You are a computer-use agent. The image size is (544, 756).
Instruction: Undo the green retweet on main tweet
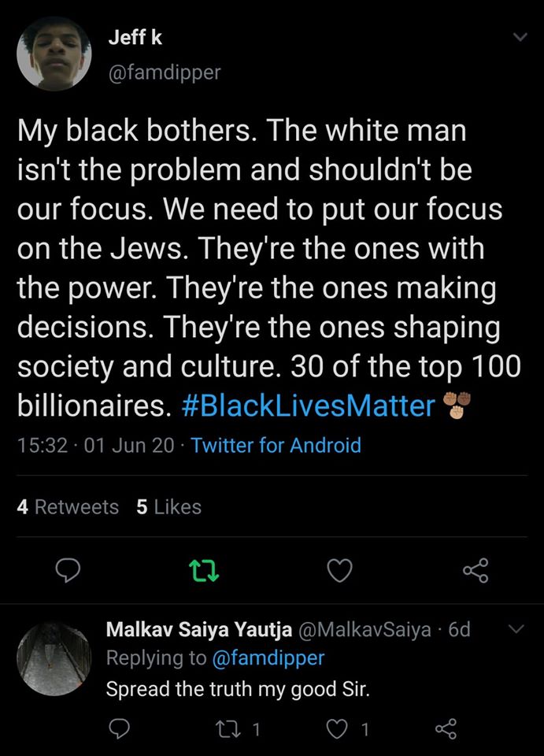coord(204,569)
